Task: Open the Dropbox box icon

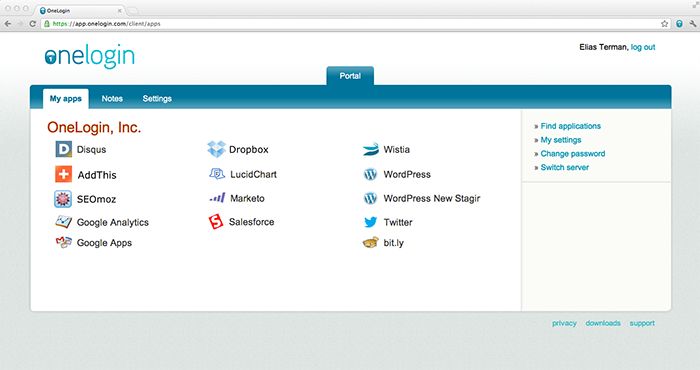Action: pos(217,149)
